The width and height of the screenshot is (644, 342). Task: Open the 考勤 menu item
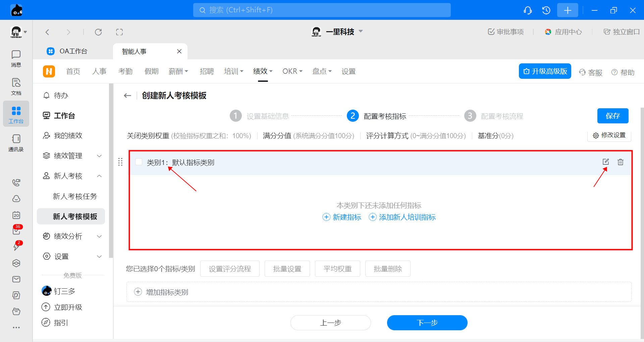pyautogui.click(x=125, y=71)
